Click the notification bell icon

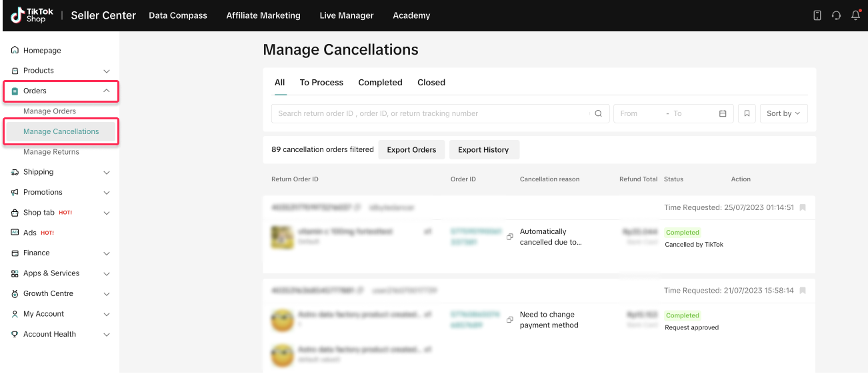(856, 15)
